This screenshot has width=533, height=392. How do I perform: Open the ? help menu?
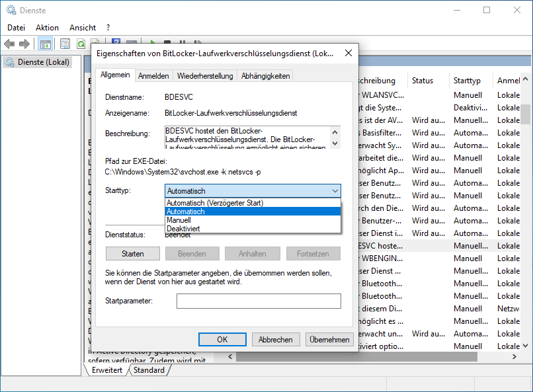pos(108,28)
